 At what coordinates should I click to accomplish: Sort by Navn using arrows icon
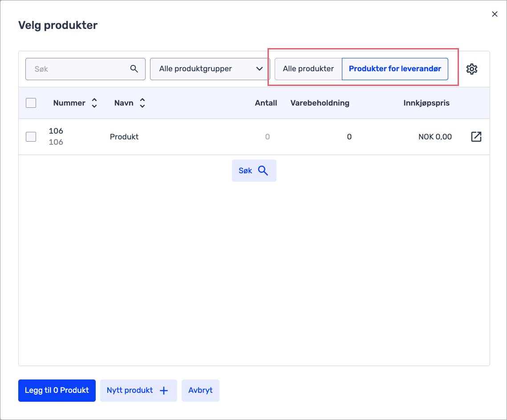tap(142, 103)
